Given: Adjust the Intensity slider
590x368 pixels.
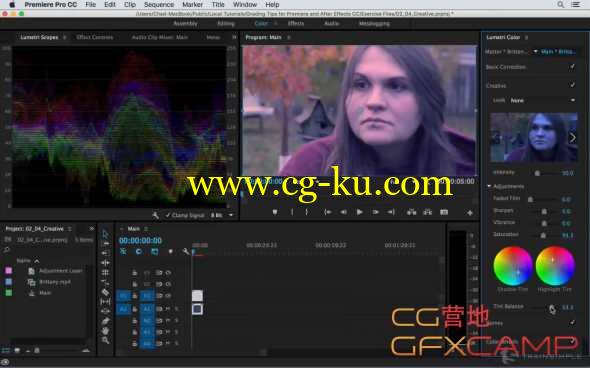Looking at the screenshot, I should (x=537, y=173).
